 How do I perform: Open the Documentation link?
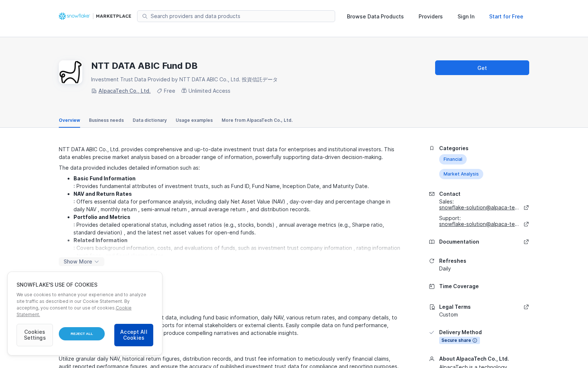click(459, 242)
